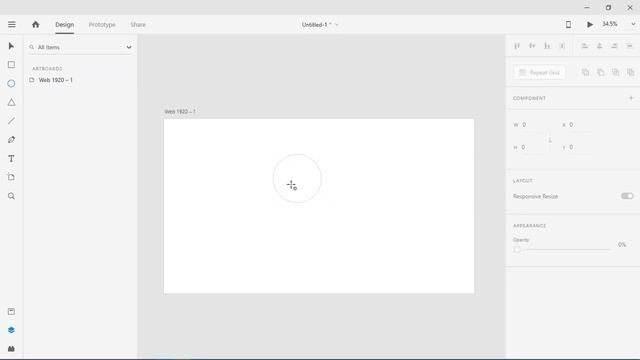640x360 pixels.
Task: Switch to the Design tab
Action: pyautogui.click(x=64, y=24)
